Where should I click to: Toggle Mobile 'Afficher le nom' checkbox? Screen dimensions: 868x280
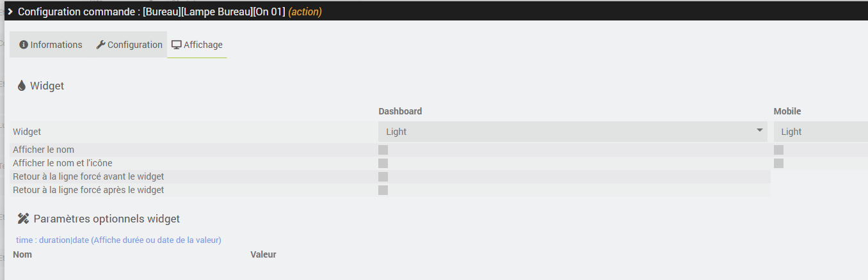pyautogui.click(x=778, y=150)
